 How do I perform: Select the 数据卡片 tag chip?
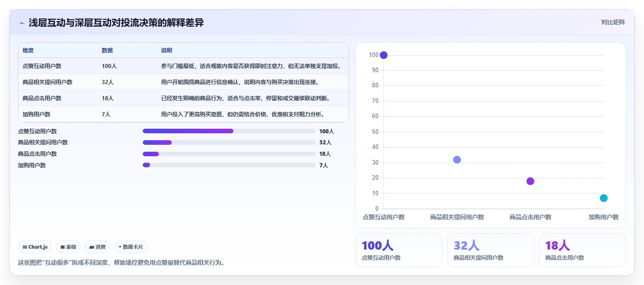pos(131,247)
